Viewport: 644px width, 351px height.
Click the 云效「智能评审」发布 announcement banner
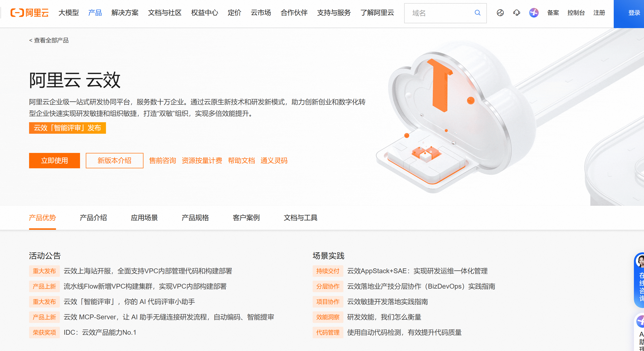point(67,128)
